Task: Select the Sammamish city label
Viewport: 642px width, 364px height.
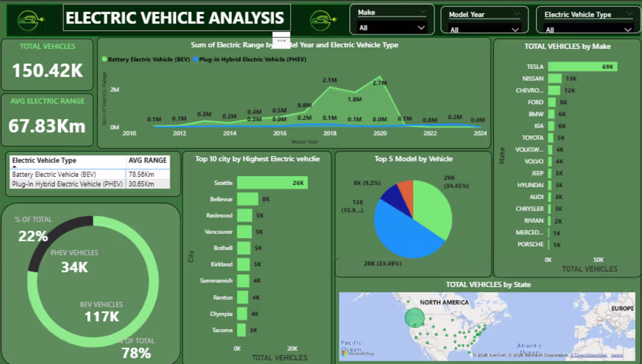Action: click(x=216, y=281)
